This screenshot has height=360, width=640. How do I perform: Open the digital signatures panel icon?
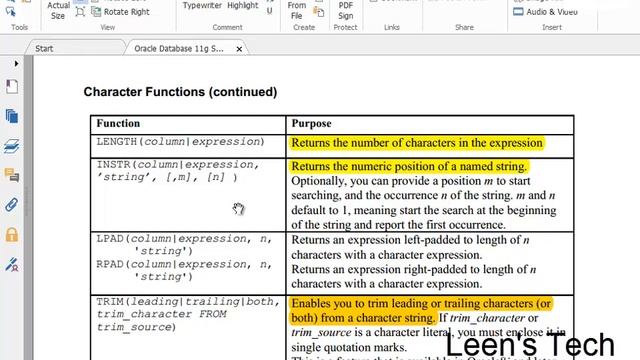tap(12, 264)
